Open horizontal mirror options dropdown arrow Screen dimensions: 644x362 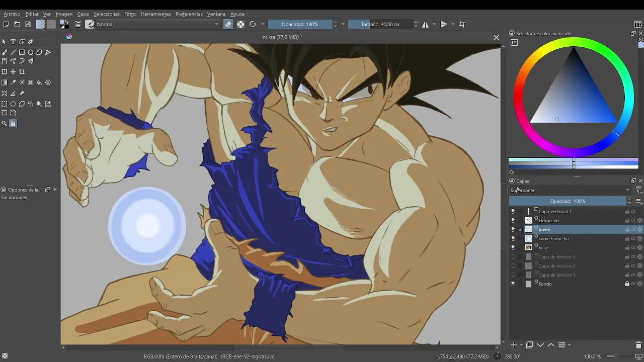[434, 24]
